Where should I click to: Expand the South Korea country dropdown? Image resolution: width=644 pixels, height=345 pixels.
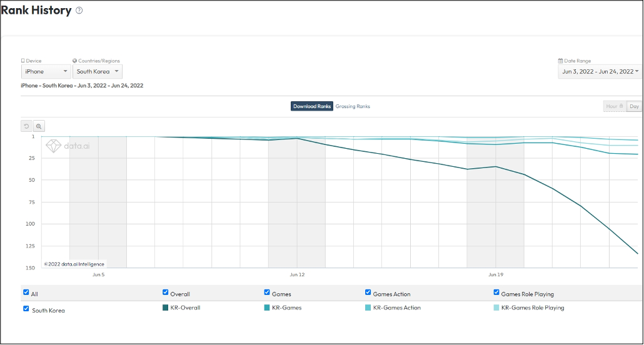pos(98,72)
